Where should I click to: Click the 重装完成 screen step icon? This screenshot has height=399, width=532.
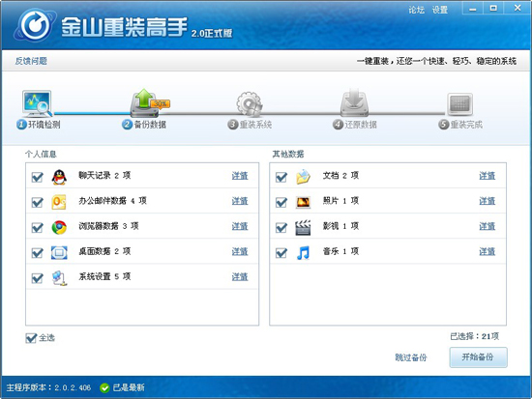pos(459,104)
